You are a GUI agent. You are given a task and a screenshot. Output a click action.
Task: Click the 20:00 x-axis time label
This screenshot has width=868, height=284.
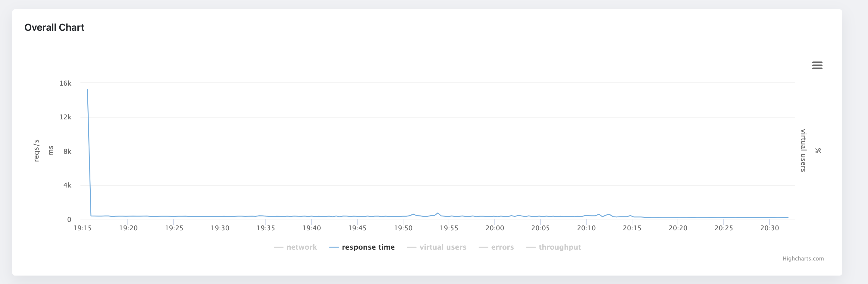(495, 228)
